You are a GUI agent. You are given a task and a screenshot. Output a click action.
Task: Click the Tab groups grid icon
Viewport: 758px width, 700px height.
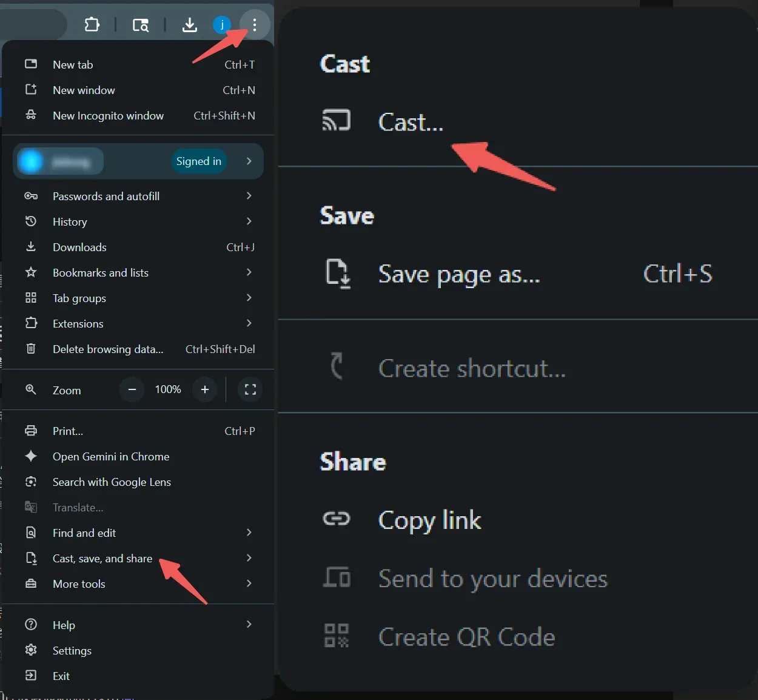tap(31, 298)
